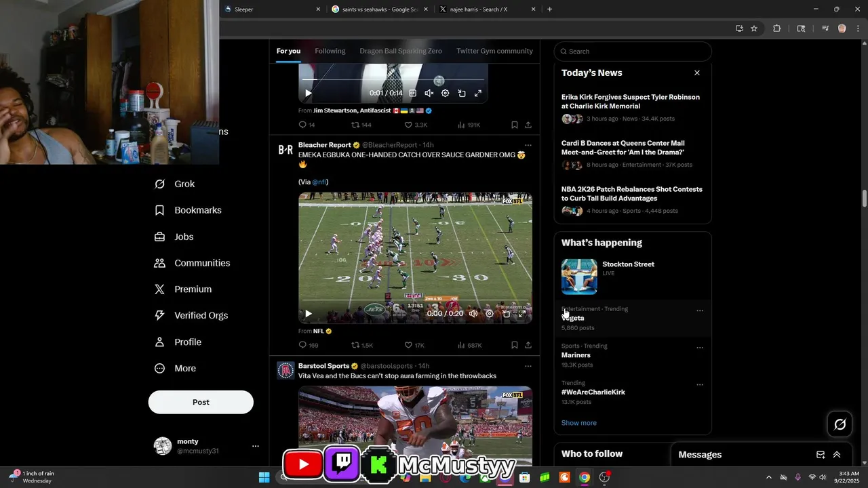
Task: Open the Twitter Gym community tab
Action: [494, 51]
